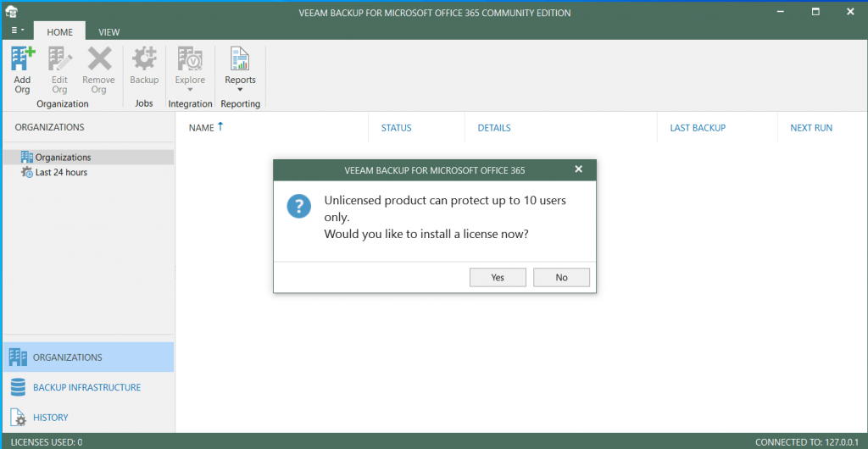Open the Explore integration dropdown
Viewport: 868px width, 449px height.
(190, 69)
